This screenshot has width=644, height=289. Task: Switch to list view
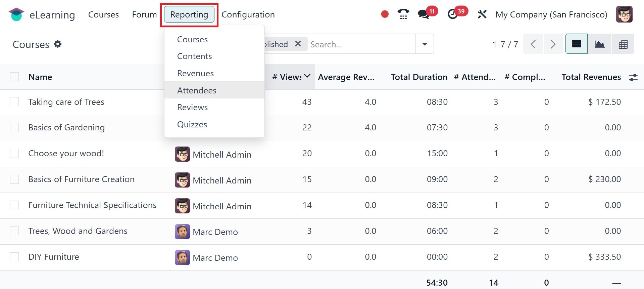coord(577,44)
